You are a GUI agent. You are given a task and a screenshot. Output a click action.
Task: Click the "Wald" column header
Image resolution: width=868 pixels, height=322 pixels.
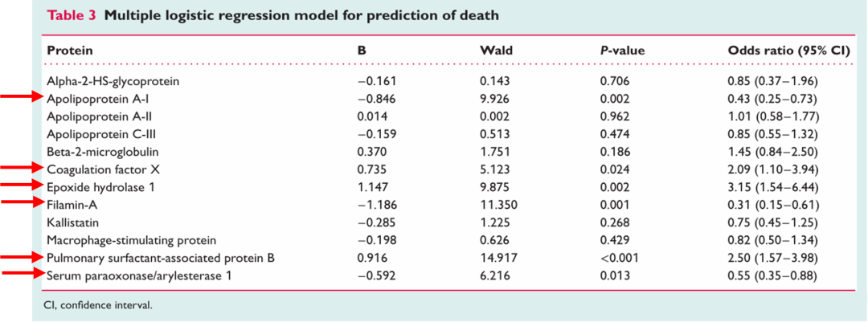(x=495, y=51)
